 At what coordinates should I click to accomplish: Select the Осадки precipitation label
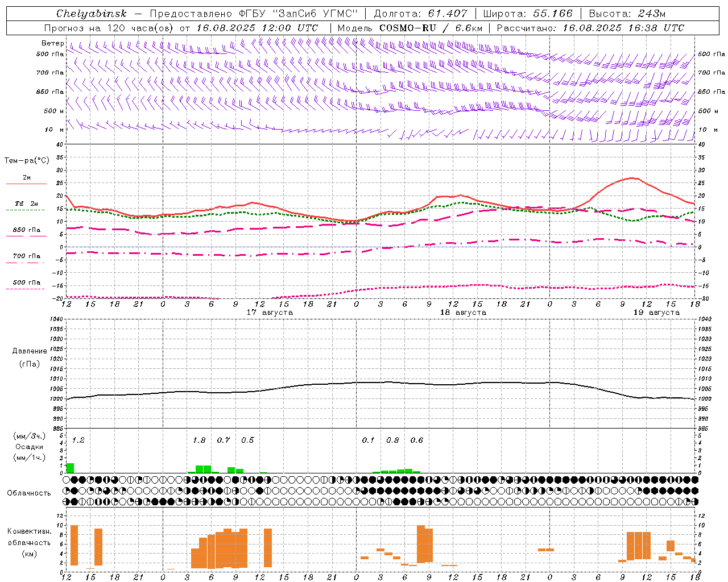(30, 447)
